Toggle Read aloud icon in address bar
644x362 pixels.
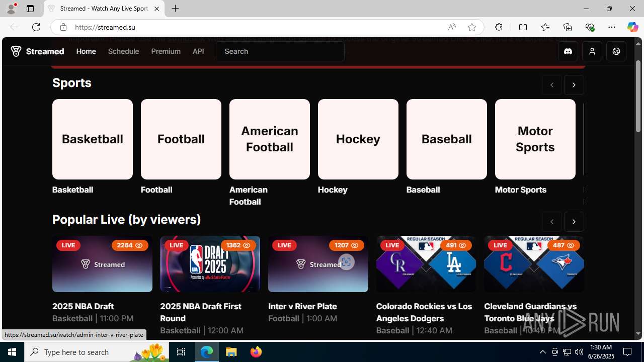pos(452,27)
